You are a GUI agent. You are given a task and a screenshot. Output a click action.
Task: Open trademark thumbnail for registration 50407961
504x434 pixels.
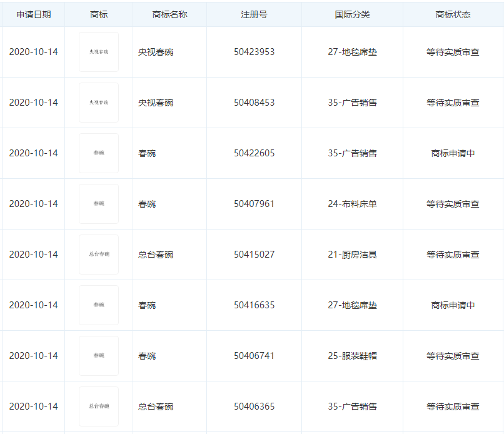click(x=99, y=204)
